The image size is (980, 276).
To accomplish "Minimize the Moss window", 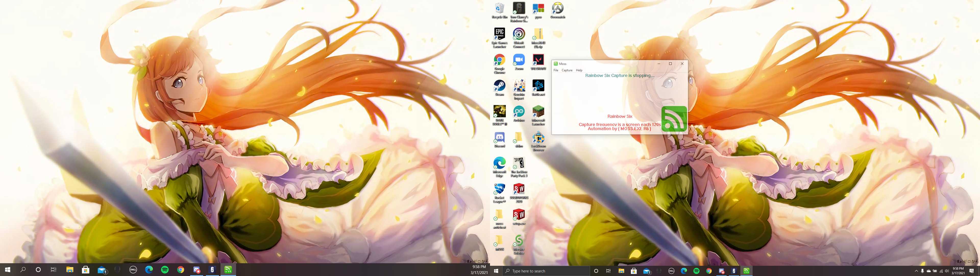I will coord(659,64).
